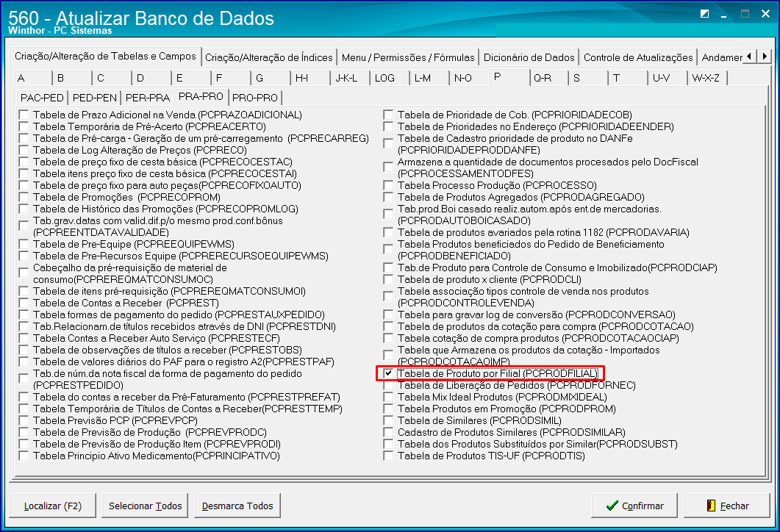Open Menu / Permissões / Fórmulas tab

(x=408, y=57)
